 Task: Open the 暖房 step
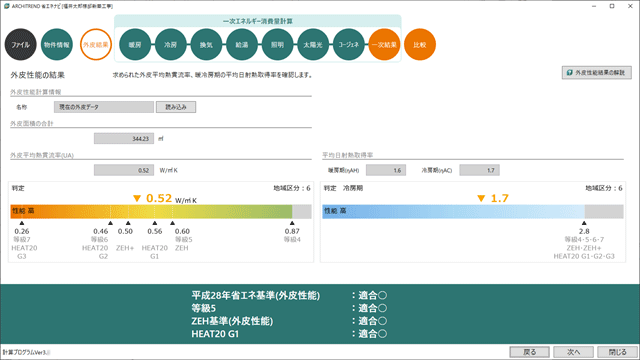[135, 44]
